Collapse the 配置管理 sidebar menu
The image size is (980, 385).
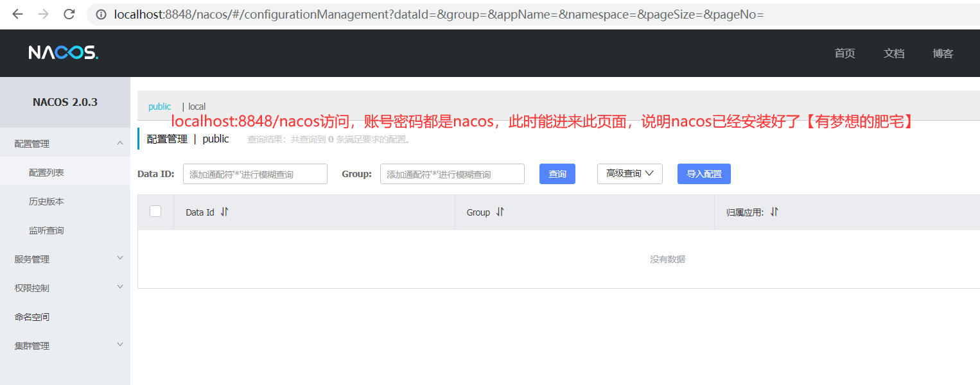[x=65, y=144]
